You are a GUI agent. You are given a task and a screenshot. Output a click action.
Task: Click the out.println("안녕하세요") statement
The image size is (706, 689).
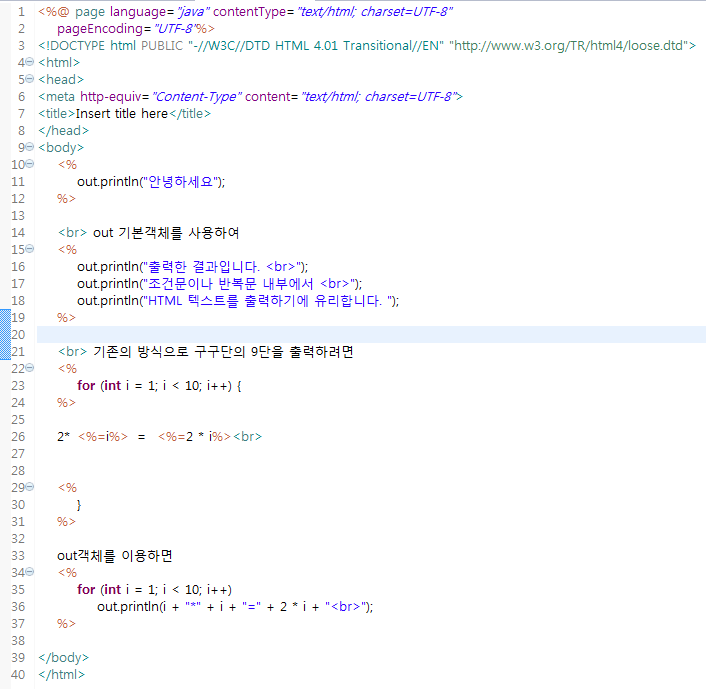tap(151, 182)
